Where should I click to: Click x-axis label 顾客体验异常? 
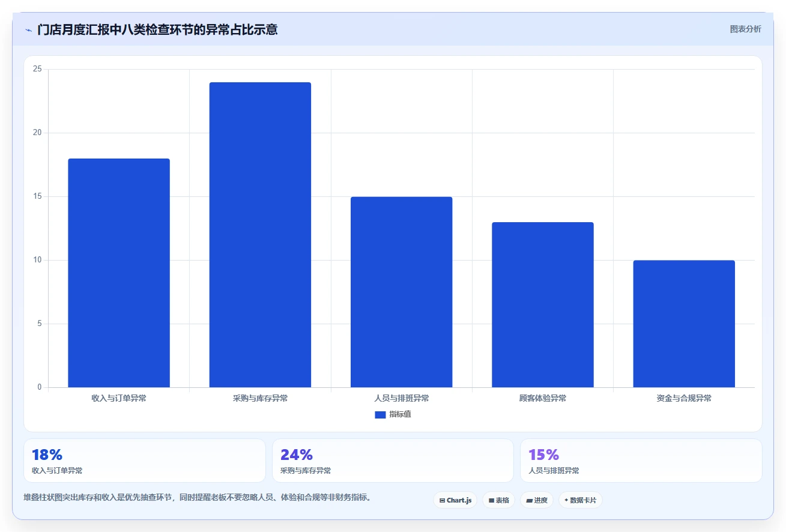click(x=543, y=398)
